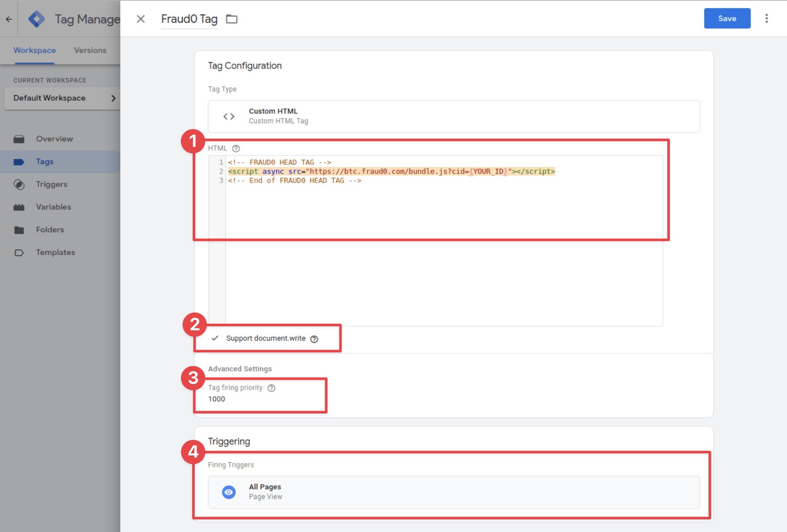Open the Folders section

[x=49, y=230]
